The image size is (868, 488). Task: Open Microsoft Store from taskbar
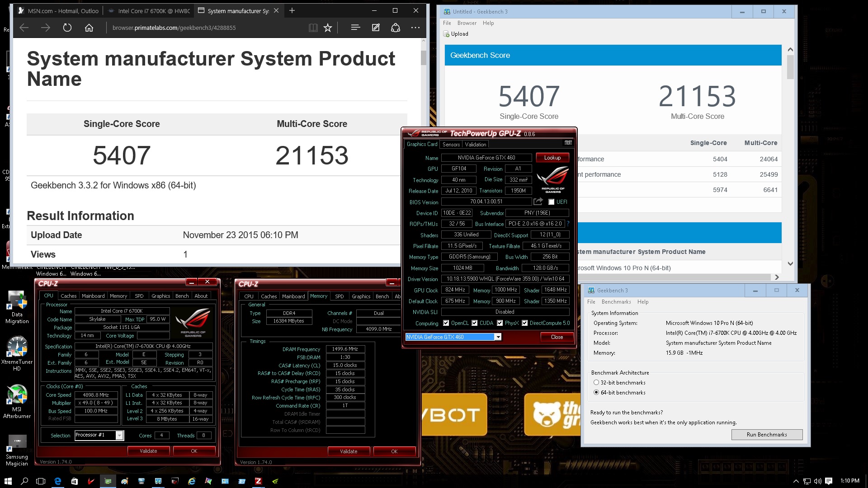[75, 481]
